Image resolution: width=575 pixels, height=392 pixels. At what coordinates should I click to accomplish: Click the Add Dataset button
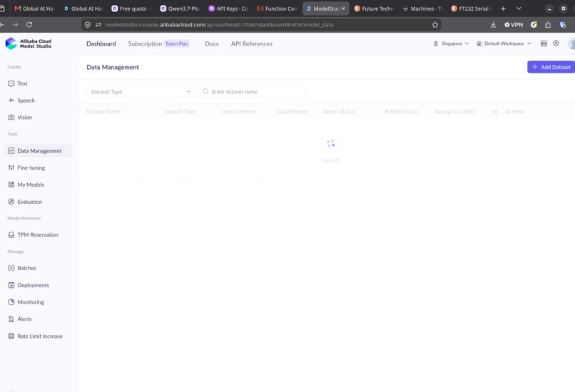click(x=551, y=67)
